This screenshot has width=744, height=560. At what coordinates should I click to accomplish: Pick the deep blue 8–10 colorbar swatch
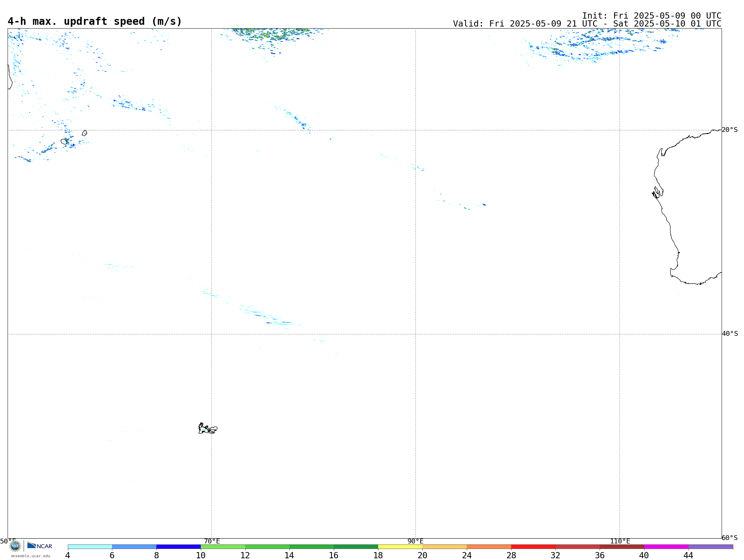coord(178,547)
